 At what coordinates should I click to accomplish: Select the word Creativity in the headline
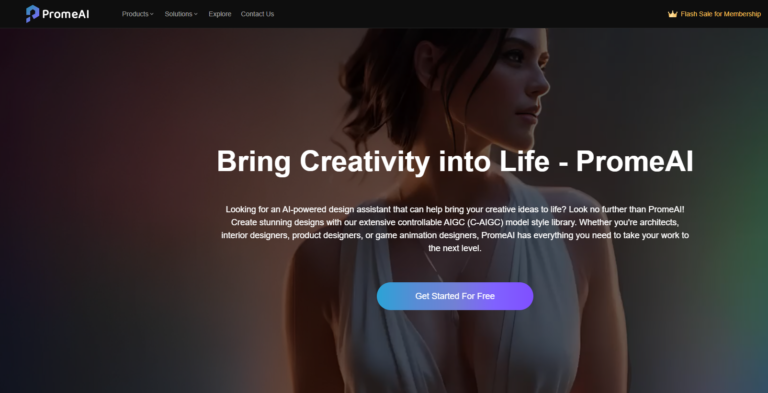364,161
